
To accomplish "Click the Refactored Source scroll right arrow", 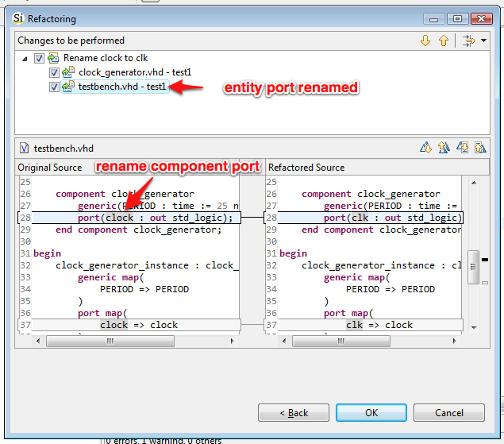I will (x=454, y=341).
